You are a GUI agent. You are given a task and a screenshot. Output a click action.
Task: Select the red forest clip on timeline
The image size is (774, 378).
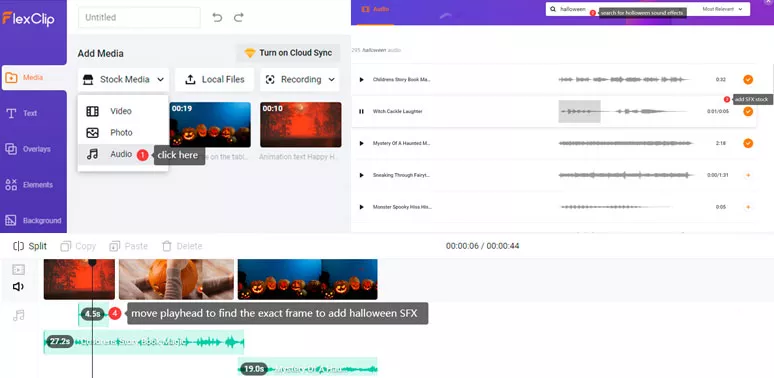pyautogui.click(x=79, y=279)
